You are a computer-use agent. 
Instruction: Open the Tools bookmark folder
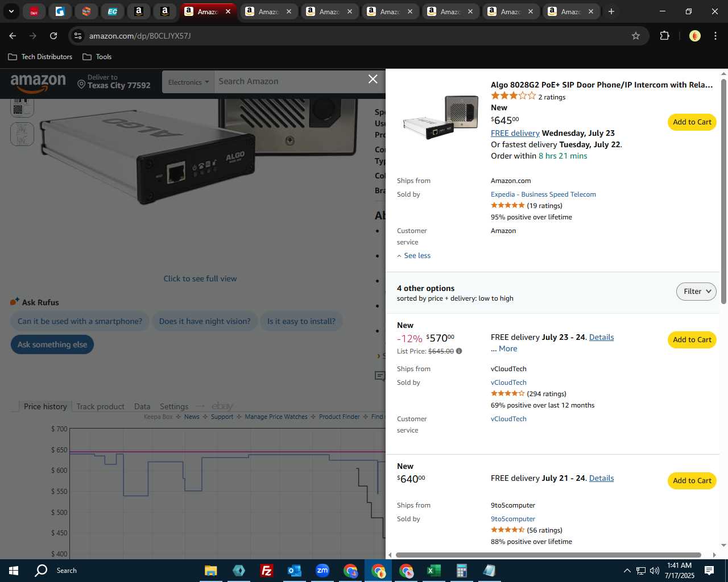click(97, 57)
